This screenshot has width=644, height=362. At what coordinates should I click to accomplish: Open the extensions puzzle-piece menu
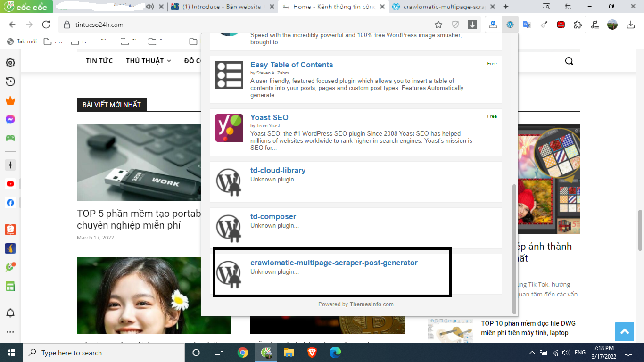point(578,25)
